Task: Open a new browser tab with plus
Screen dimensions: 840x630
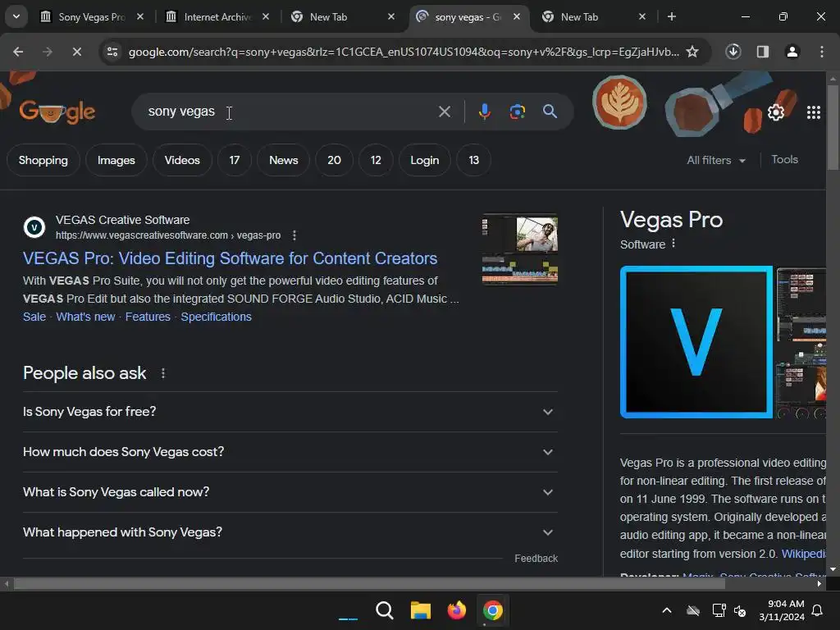Action: click(x=671, y=16)
